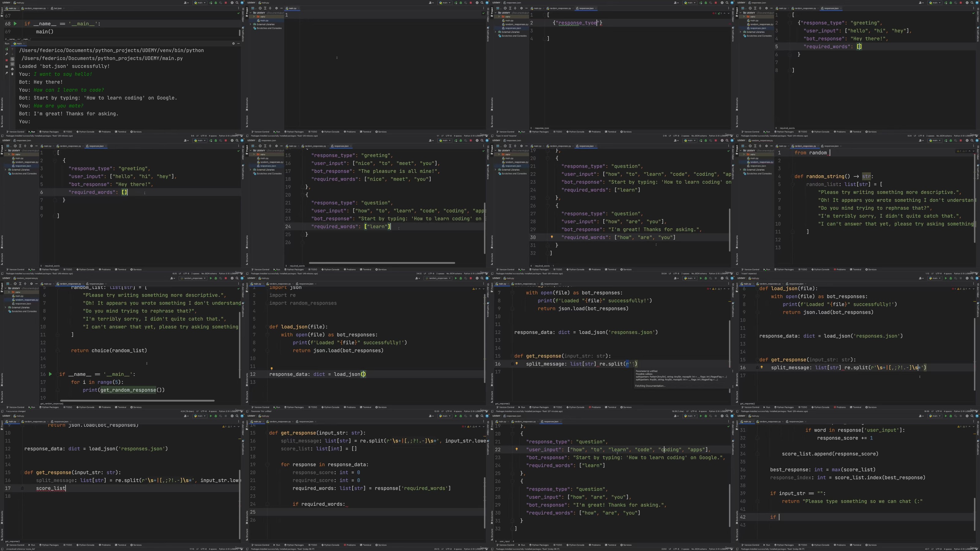Click the lightbulb on highlighted JSON line 22

coord(517,449)
